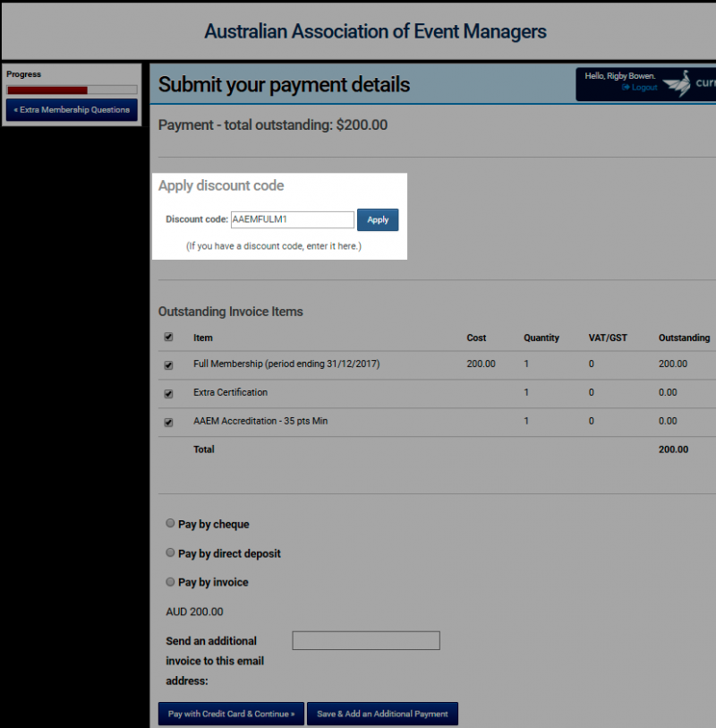
Task: Click Pay with Credit Card & Continue
Action: point(231,714)
